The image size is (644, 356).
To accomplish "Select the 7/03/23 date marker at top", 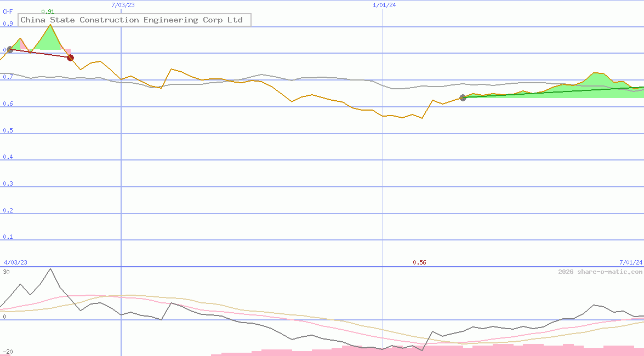I will pyautogui.click(x=123, y=5).
